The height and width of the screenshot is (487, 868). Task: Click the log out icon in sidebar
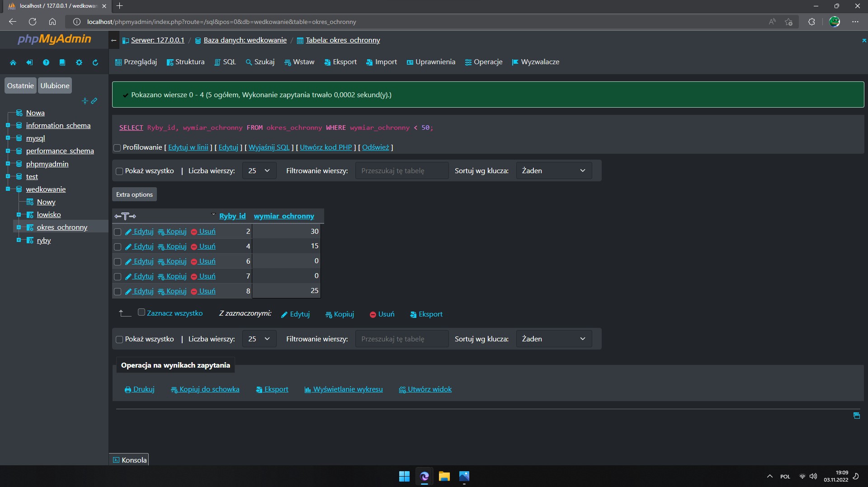tap(29, 62)
